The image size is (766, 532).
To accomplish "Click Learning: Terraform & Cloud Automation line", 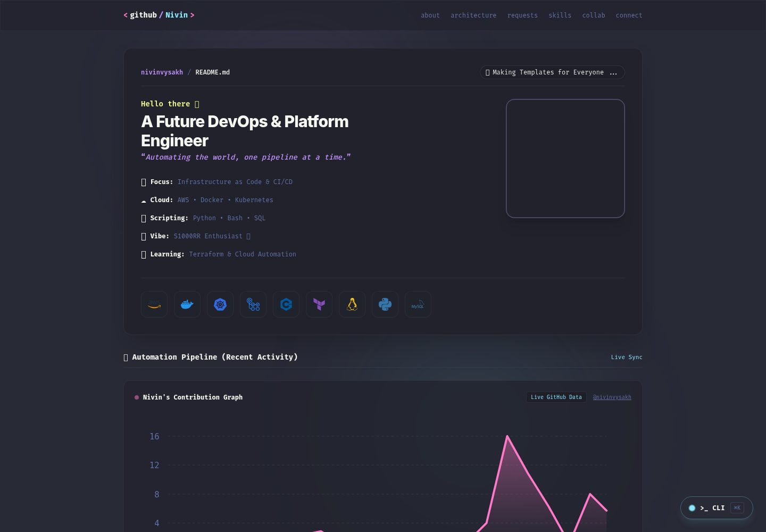I will point(219,254).
